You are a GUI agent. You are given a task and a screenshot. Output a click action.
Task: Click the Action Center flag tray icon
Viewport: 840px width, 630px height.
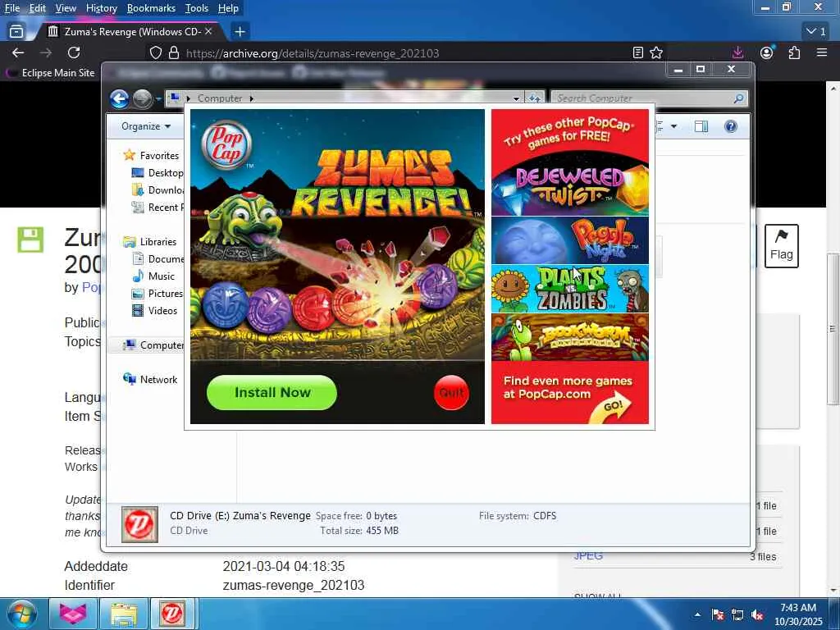tap(718, 614)
